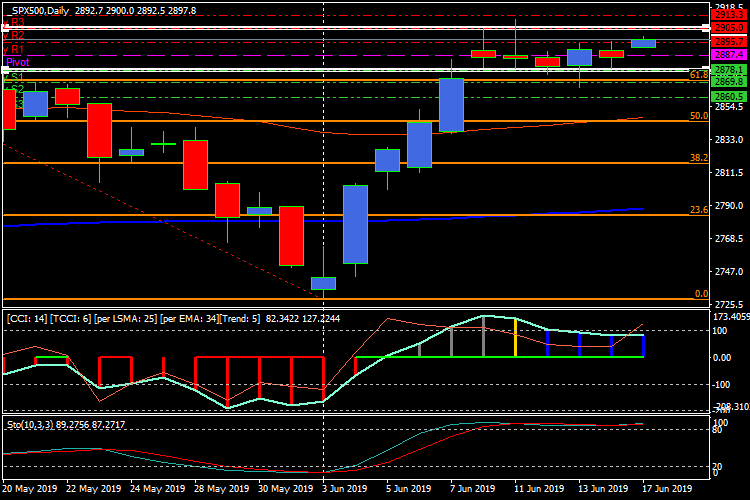The height and width of the screenshot is (500, 750).
Task: Select the 23.6 Fibonacci level label
Action: click(699, 210)
